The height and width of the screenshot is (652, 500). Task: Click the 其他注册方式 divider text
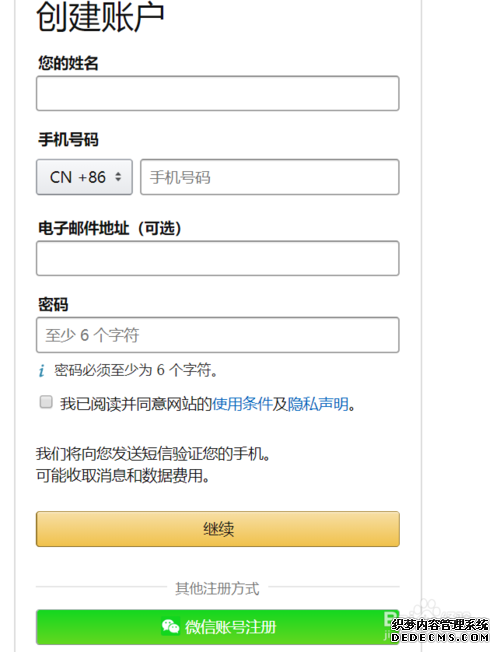click(217, 588)
